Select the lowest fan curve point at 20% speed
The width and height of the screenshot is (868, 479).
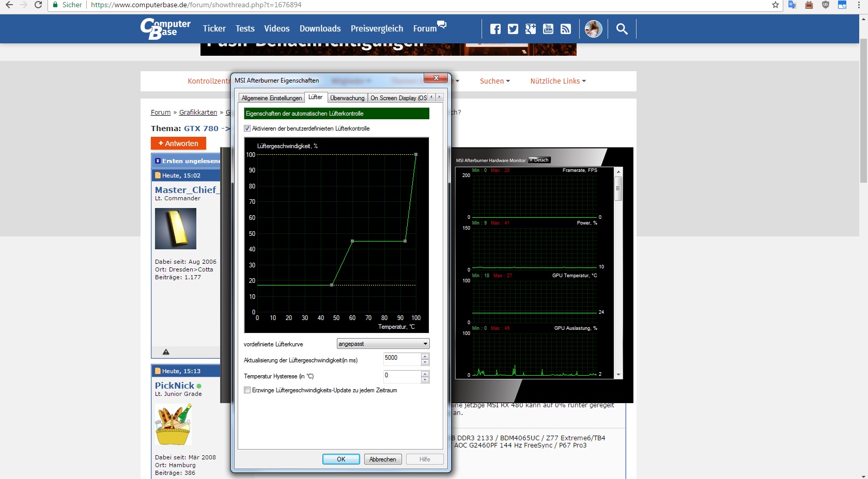click(x=332, y=285)
